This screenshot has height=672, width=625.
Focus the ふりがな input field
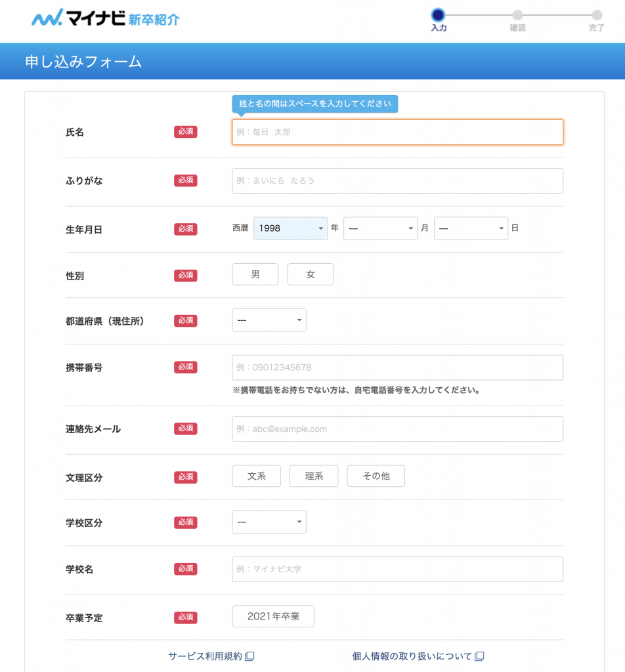[398, 181]
